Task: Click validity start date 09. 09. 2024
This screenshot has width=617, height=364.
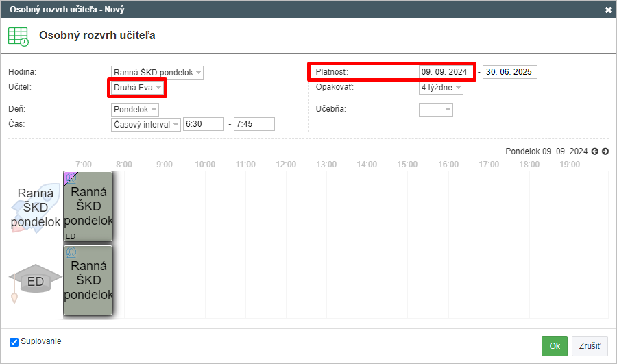Action: pyautogui.click(x=446, y=72)
